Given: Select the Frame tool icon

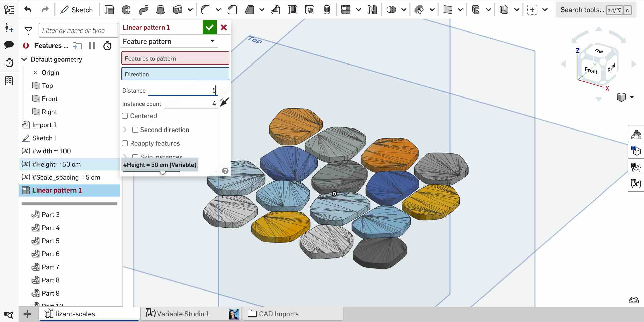Looking at the screenshot, I should [x=476, y=10].
